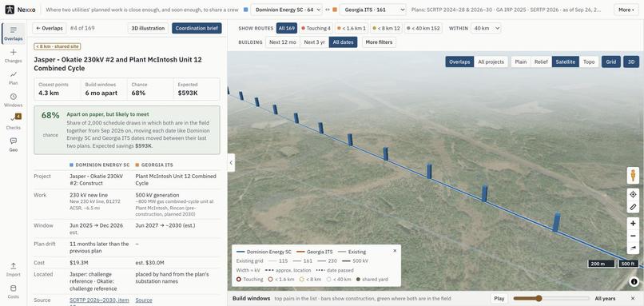Click the Closest points 4.3 km stat
Viewport: 644px width, 306px height.
coord(57,89)
